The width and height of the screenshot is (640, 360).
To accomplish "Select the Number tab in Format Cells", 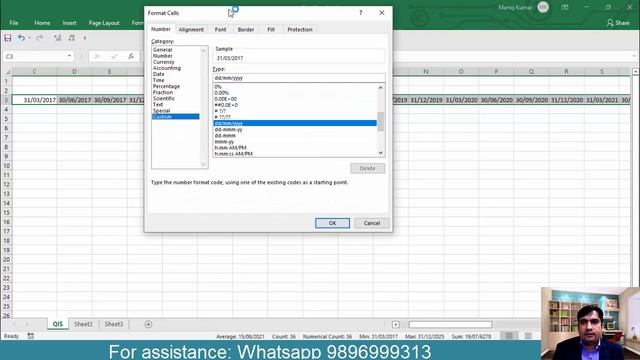I will click(x=161, y=29).
